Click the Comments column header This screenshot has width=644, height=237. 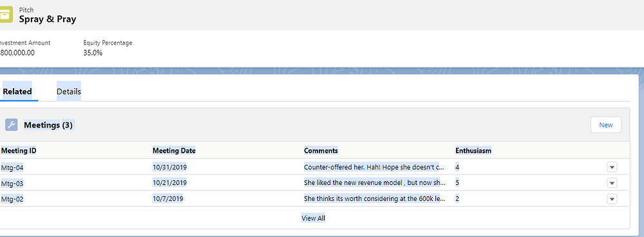click(321, 151)
